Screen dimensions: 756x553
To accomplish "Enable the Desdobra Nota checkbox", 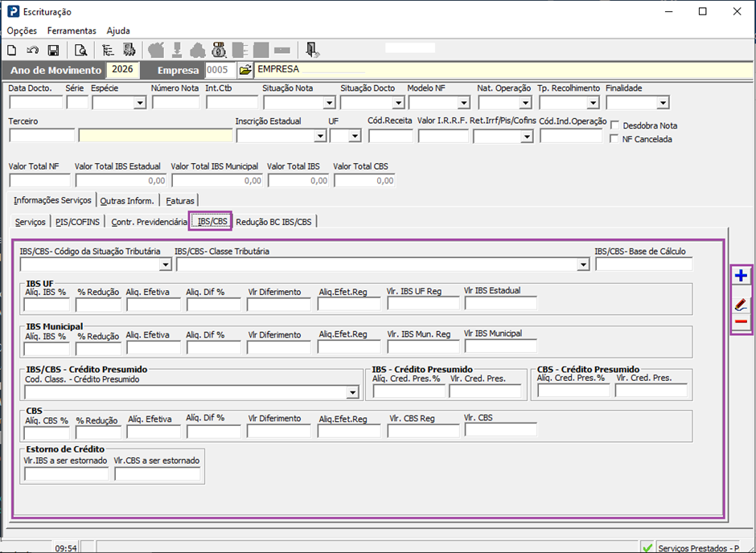I will tap(614, 125).
